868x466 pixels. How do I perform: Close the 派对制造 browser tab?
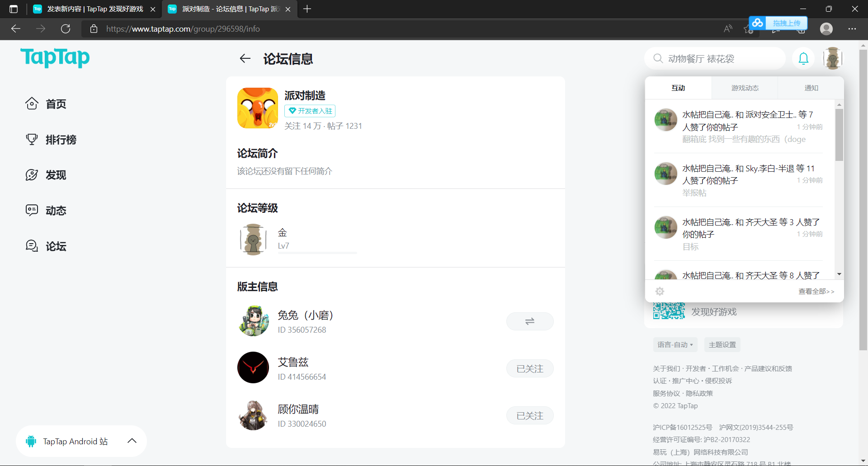pyautogui.click(x=288, y=9)
